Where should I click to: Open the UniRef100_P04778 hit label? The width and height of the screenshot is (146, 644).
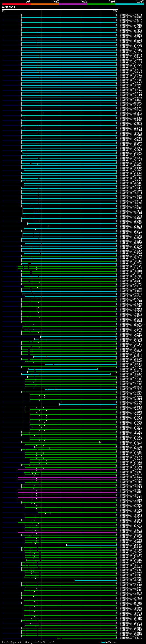pos(131,15)
